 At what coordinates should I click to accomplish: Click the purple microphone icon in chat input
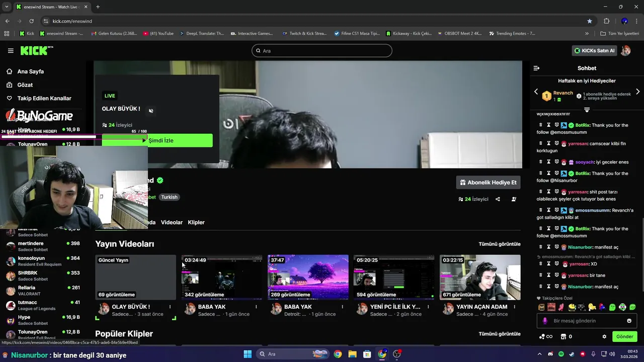545,321
